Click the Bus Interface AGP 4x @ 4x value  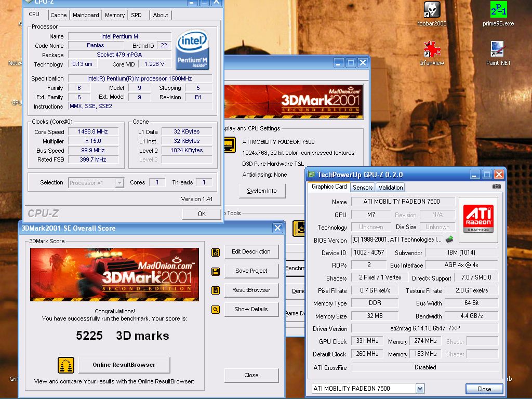(x=461, y=265)
